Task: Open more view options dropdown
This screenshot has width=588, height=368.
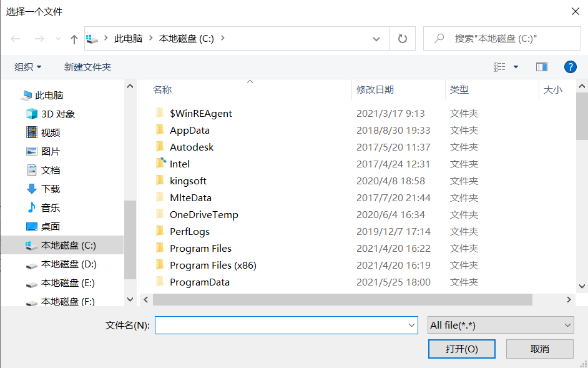Action: (x=516, y=67)
